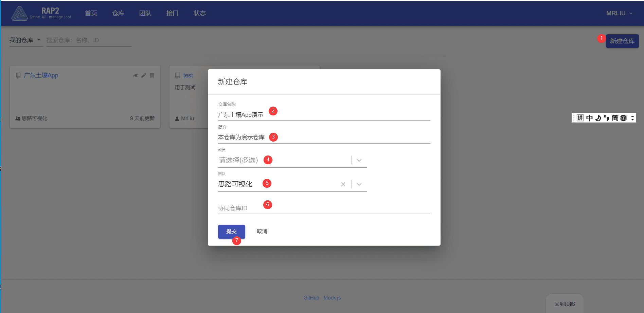Click the 提交 submit button

pyautogui.click(x=231, y=232)
